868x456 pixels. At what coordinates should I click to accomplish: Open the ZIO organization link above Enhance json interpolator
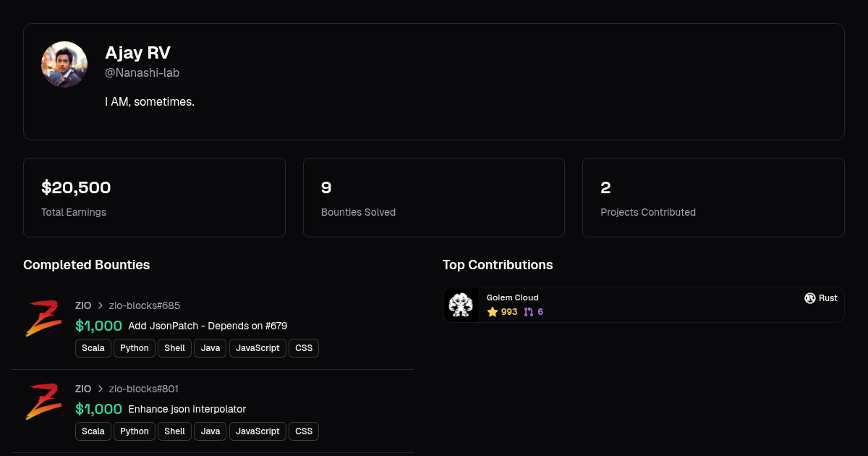(83, 389)
